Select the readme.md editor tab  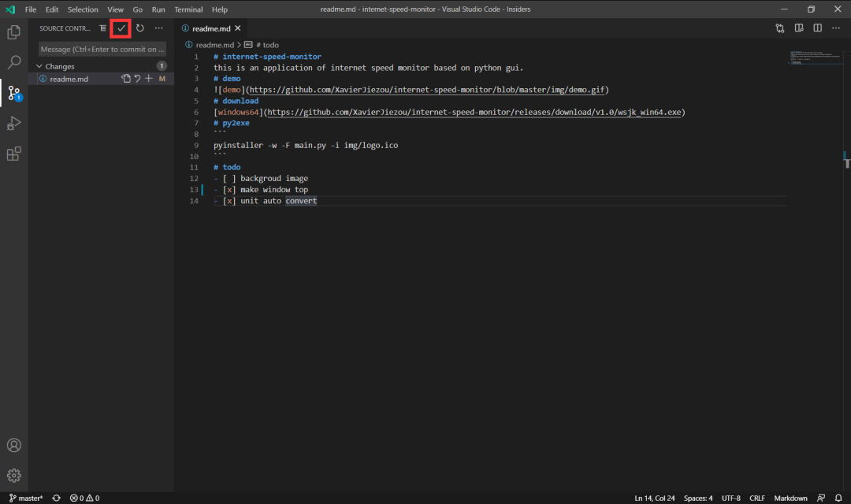tap(211, 28)
